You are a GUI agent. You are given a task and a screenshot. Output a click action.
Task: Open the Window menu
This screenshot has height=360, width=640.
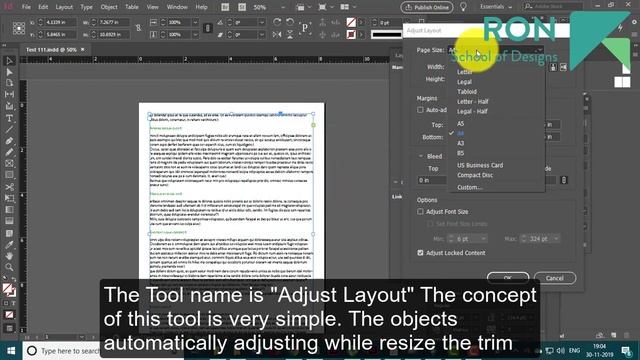[x=177, y=7]
